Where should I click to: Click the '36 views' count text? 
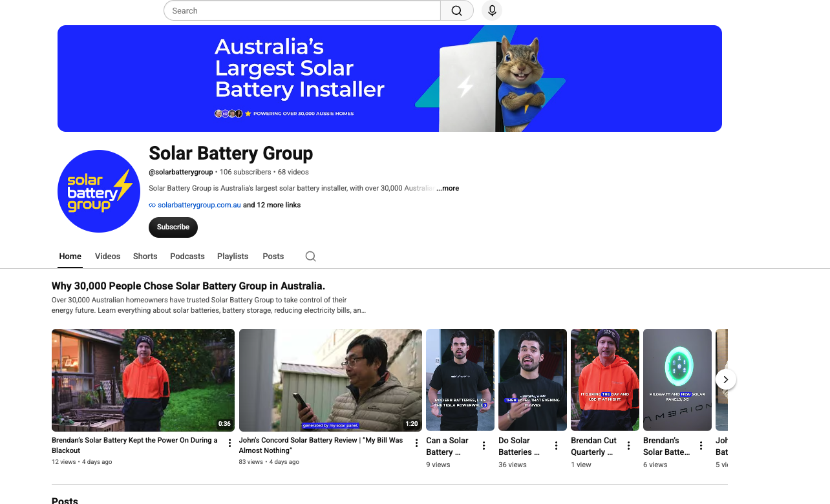point(513,465)
